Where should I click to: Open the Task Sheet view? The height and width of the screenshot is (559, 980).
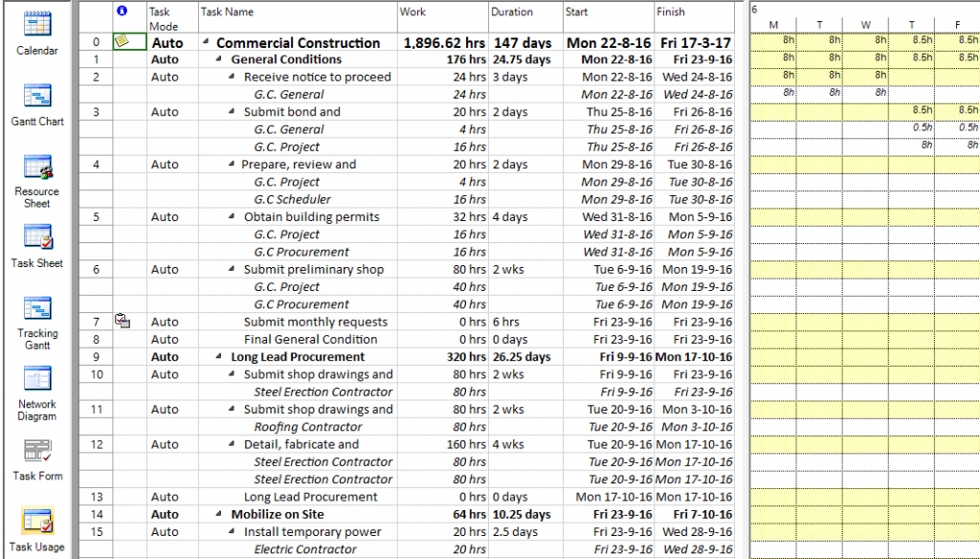[x=35, y=239]
